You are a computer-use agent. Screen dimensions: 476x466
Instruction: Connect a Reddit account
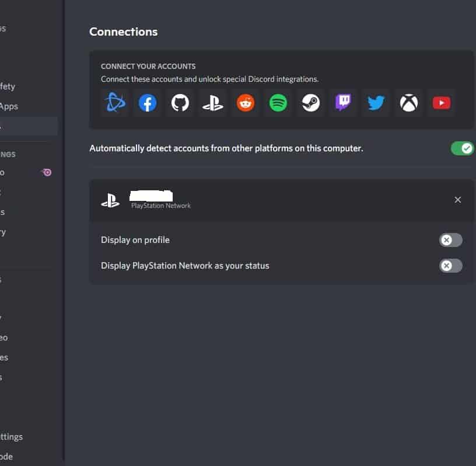click(x=246, y=103)
